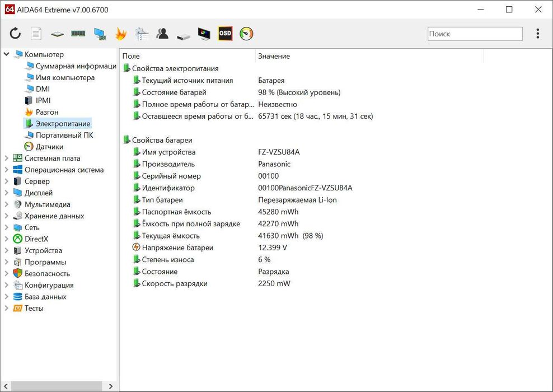Viewport: 553px width, 392px height.
Task: Expand the Безопасность tree node
Action: click(x=7, y=274)
